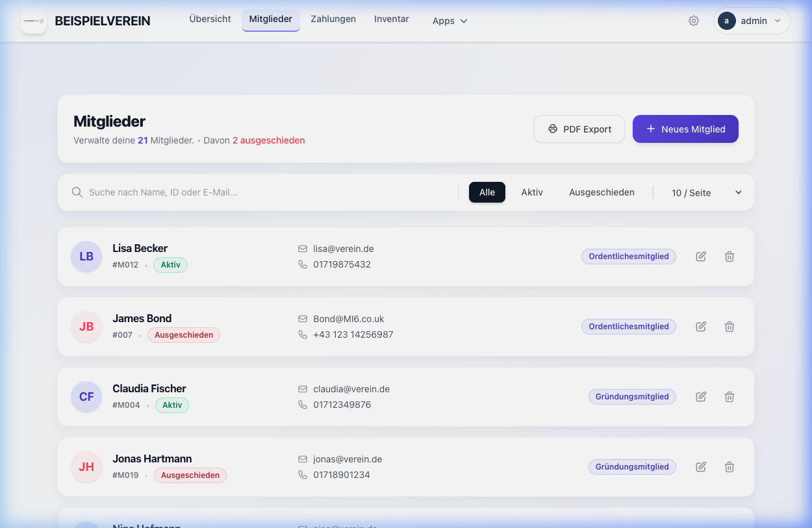Go to the Zahlungen tab
Screen dimensions: 812x528
coord(333,19)
